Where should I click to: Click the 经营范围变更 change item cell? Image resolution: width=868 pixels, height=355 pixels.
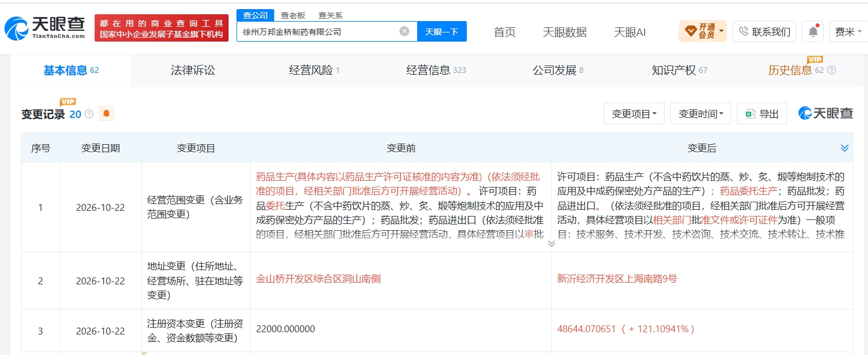195,207
